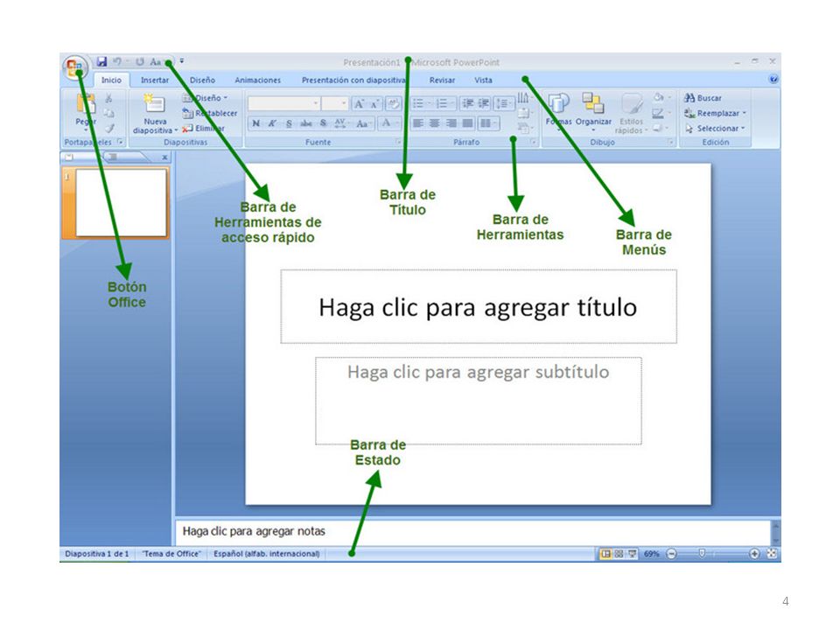Switch to the Insertar tab

pyautogui.click(x=154, y=80)
